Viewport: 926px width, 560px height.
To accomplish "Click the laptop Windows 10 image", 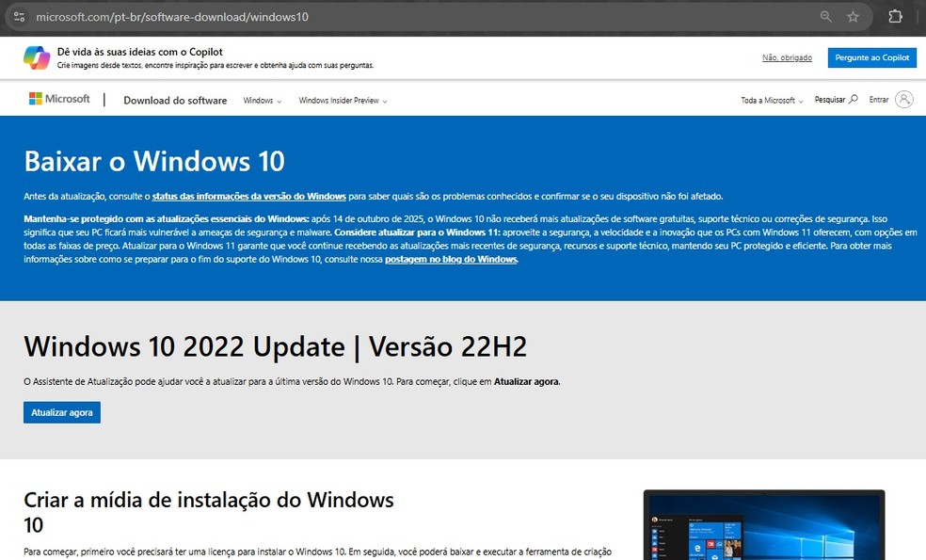I will coord(764,524).
